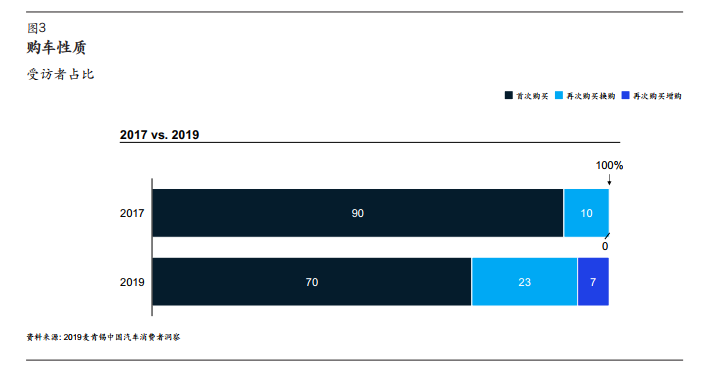
Task: Select the 再次购买增购 legend label text
Action: pyautogui.click(x=657, y=96)
